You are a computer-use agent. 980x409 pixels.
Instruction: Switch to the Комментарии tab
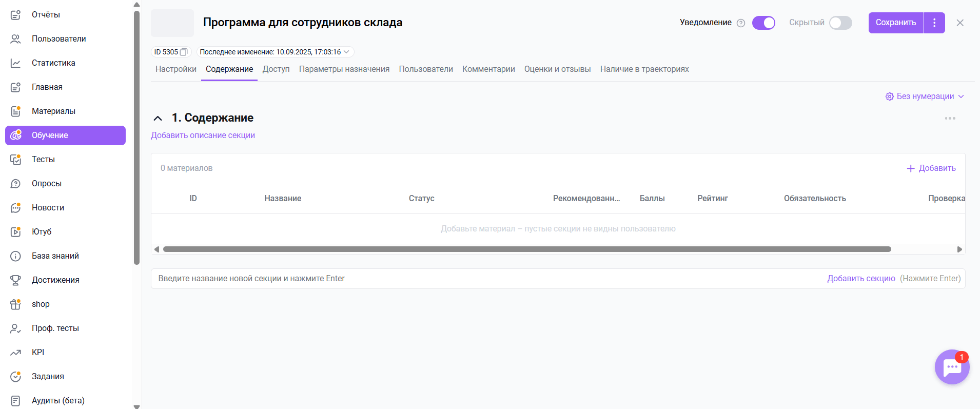488,69
